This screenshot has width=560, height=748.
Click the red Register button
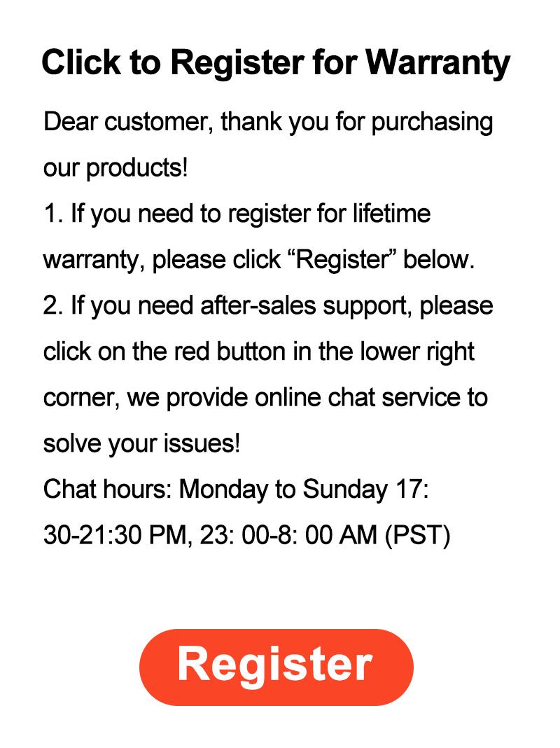(x=276, y=666)
